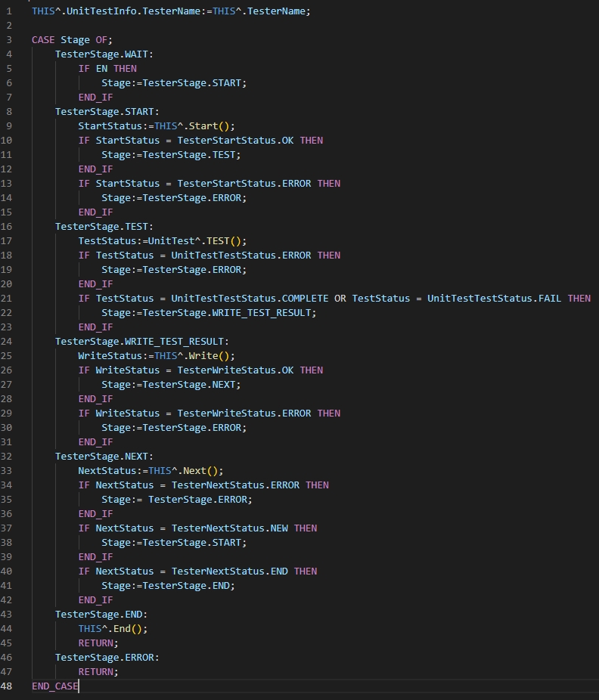Click the OR operator on line 21
The height and width of the screenshot is (700, 599).
click(x=340, y=298)
